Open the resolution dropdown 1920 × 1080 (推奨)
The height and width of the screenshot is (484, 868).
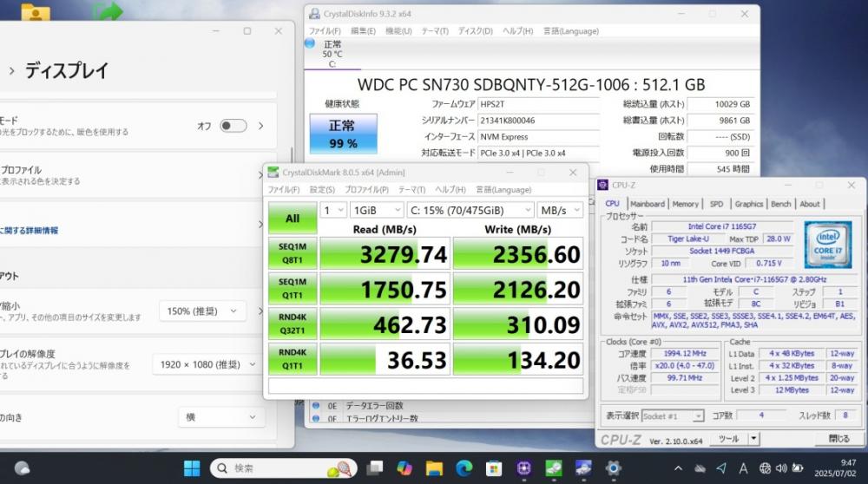[x=207, y=364]
